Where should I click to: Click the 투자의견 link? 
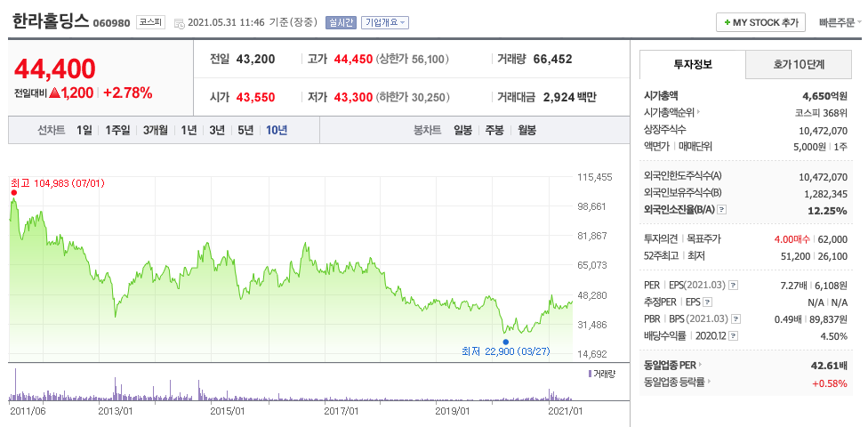click(661, 239)
